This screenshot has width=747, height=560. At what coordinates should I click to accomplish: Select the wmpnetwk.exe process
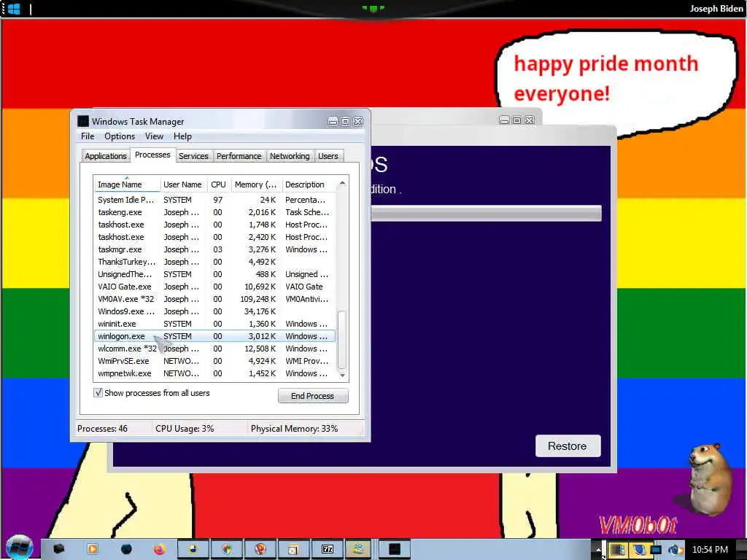point(214,373)
